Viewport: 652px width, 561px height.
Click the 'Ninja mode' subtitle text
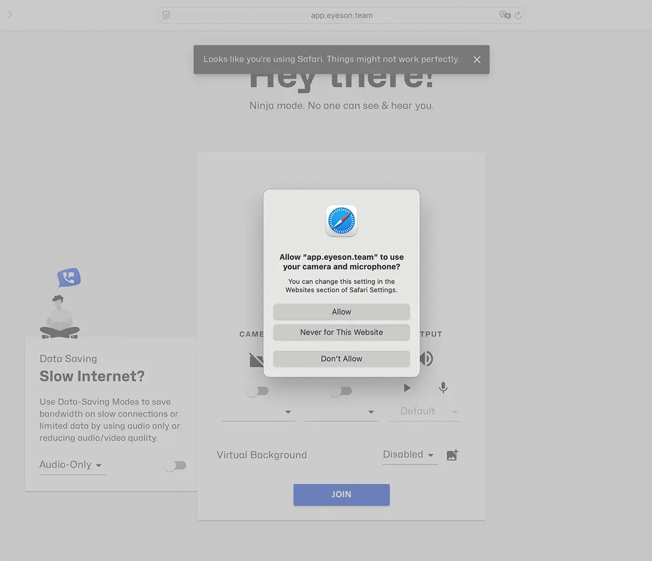[x=341, y=106]
